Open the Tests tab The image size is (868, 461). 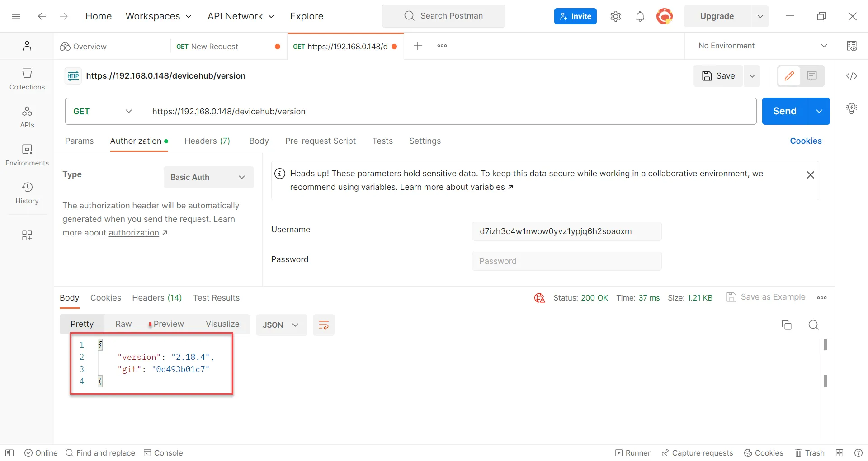tap(382, 141)
